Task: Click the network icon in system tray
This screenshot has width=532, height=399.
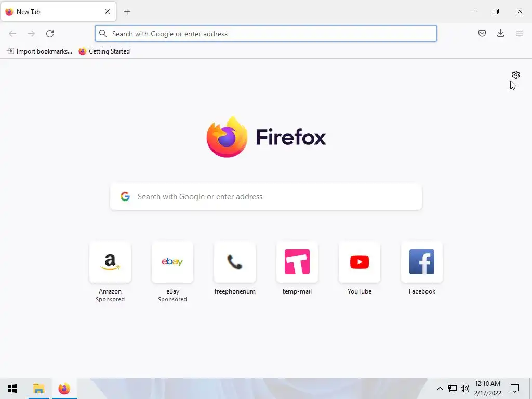Action: coord(453,389)
